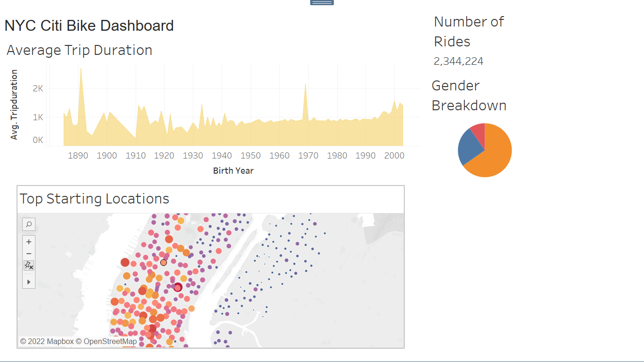Click the Average Trip Duration chart title

[79, 50]
